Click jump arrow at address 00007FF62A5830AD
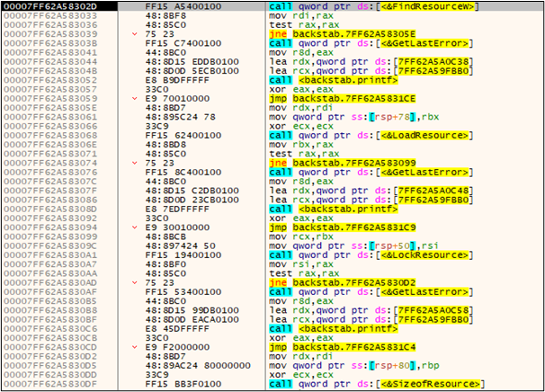 (x=135, y=282)
